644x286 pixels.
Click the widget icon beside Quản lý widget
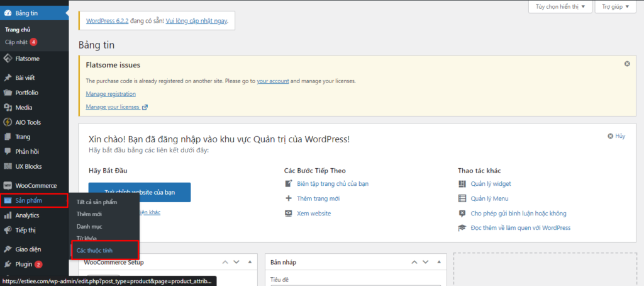coord(462,183)
